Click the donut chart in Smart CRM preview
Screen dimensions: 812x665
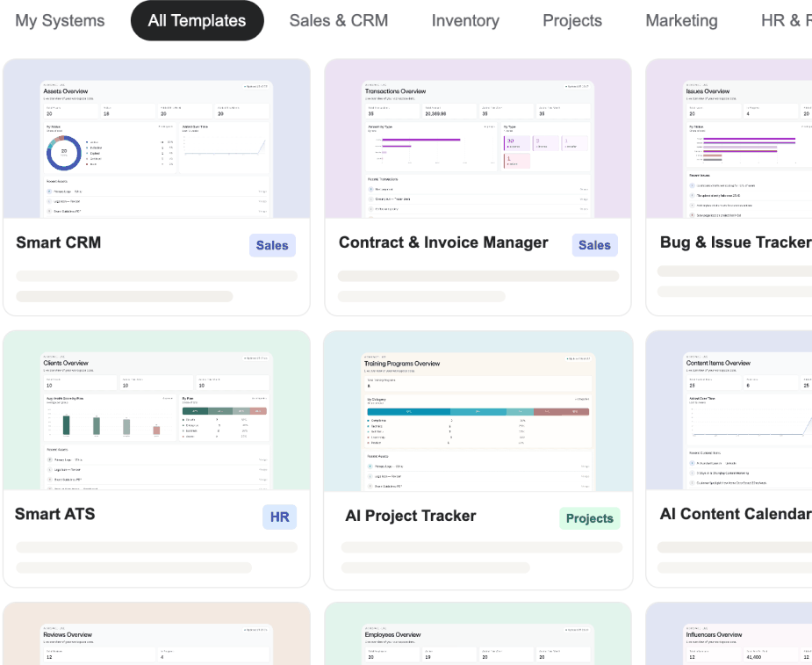click(64, 152)
